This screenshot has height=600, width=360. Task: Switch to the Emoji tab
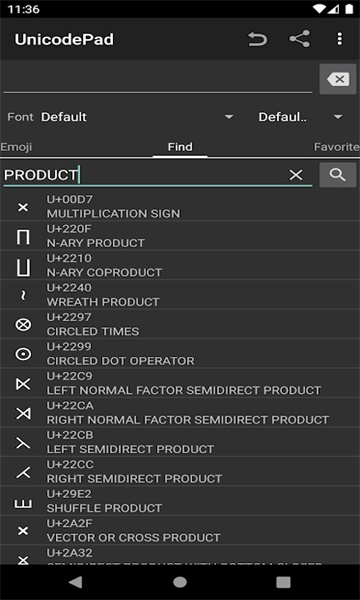16,147
